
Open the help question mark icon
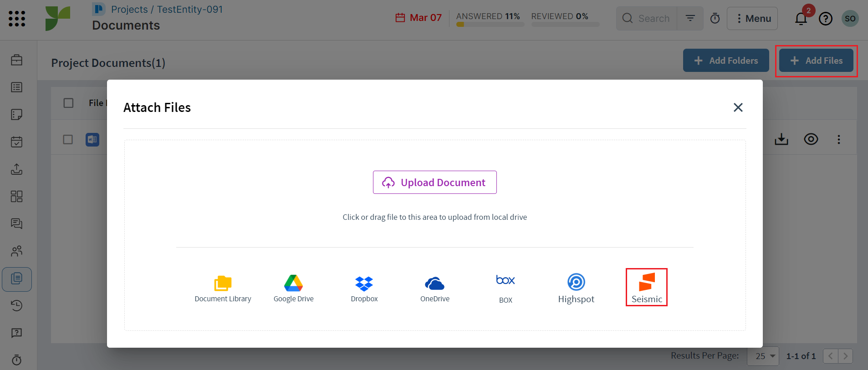tap(826, 19)
